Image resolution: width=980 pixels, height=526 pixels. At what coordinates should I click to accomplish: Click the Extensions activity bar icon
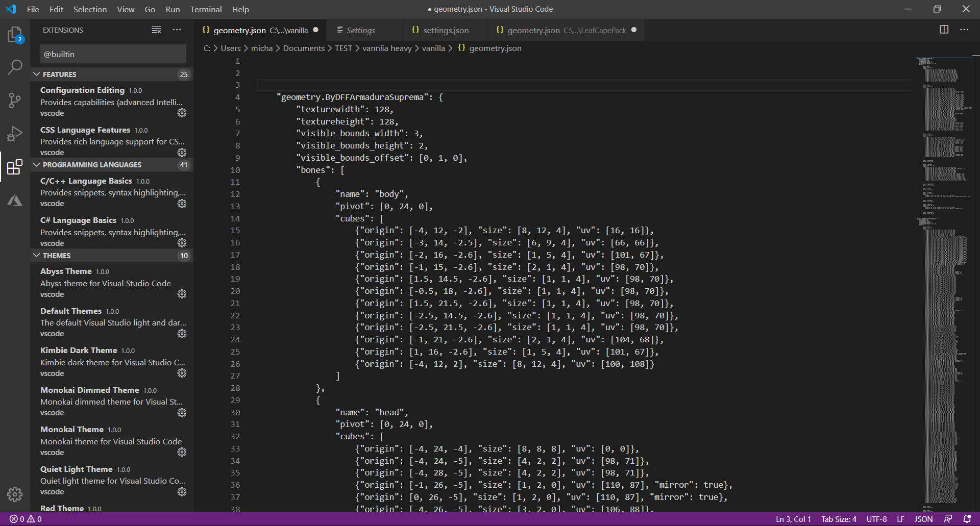15,167
